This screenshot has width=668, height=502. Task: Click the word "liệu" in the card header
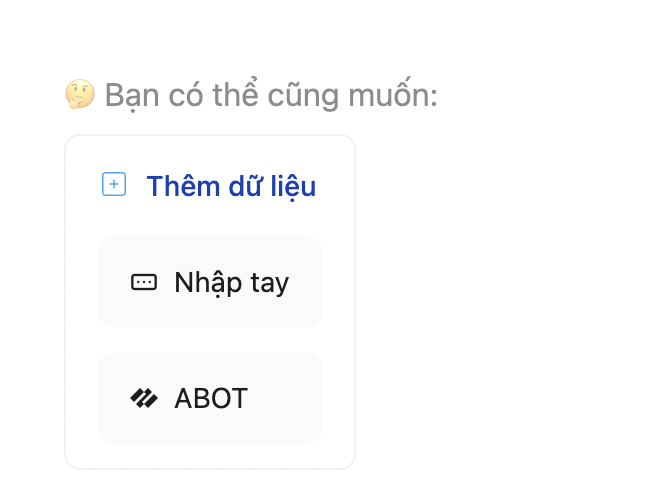[x=291, y=186]
